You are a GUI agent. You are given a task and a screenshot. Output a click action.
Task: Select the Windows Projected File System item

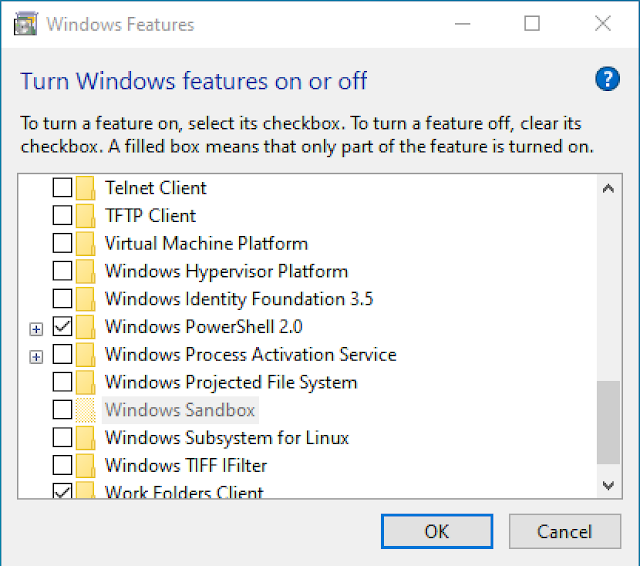click(230, 382)
